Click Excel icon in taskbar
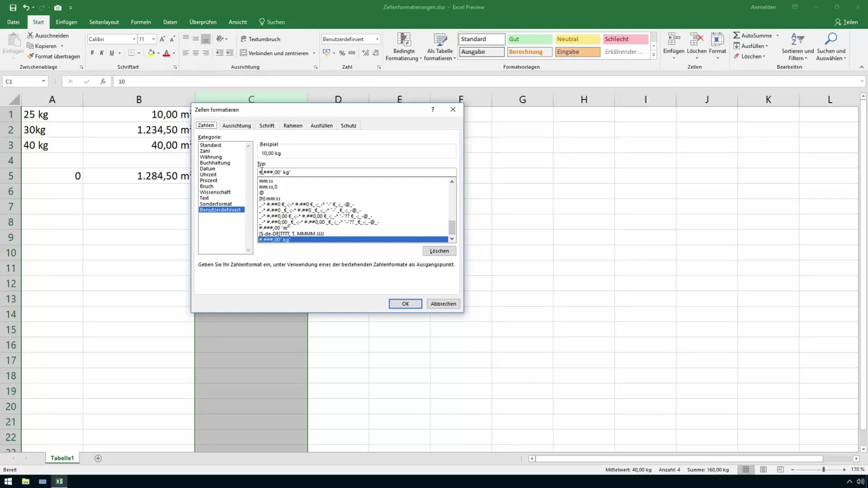 [x=59, y=481]
